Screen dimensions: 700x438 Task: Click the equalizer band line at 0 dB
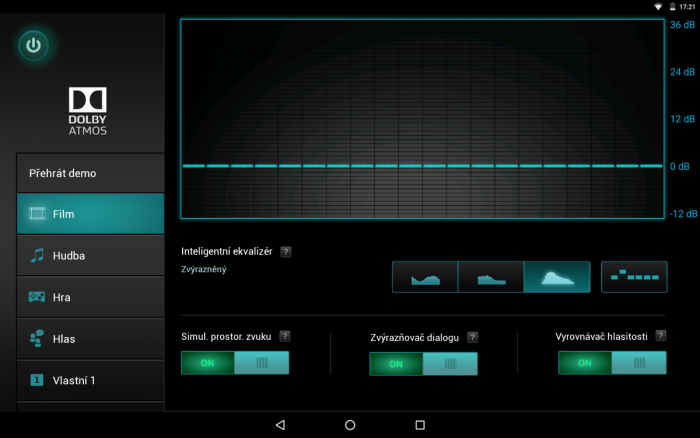point(422,166)
